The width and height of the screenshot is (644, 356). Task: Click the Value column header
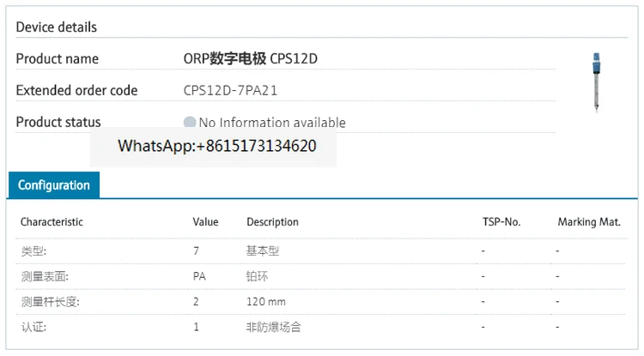(x=205, y=222)
